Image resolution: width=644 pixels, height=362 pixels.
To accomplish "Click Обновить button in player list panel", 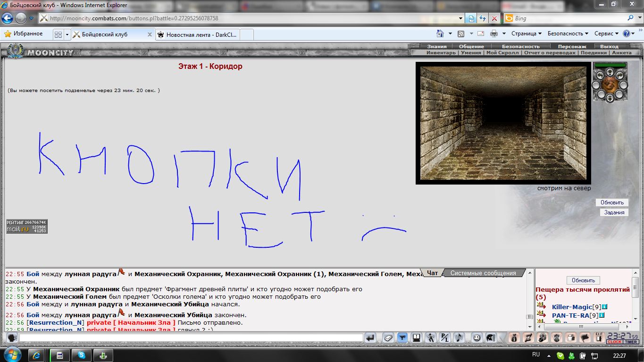I will (583, 280).
